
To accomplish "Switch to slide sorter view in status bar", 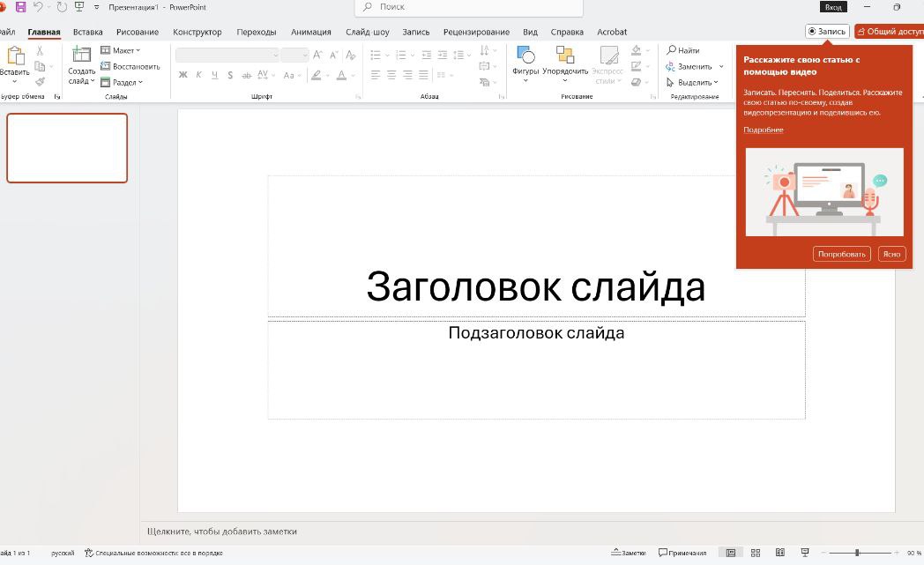I will [756, 553].
